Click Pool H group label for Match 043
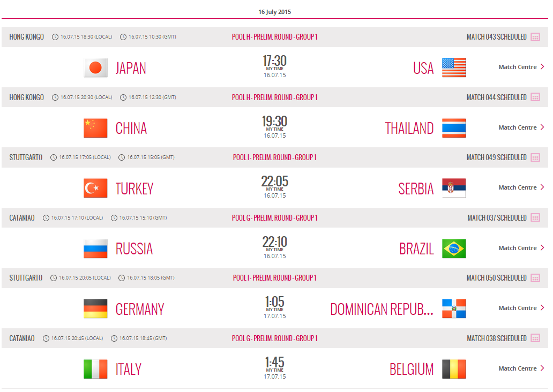Screen dimensions: 553x392 point(274,37)
